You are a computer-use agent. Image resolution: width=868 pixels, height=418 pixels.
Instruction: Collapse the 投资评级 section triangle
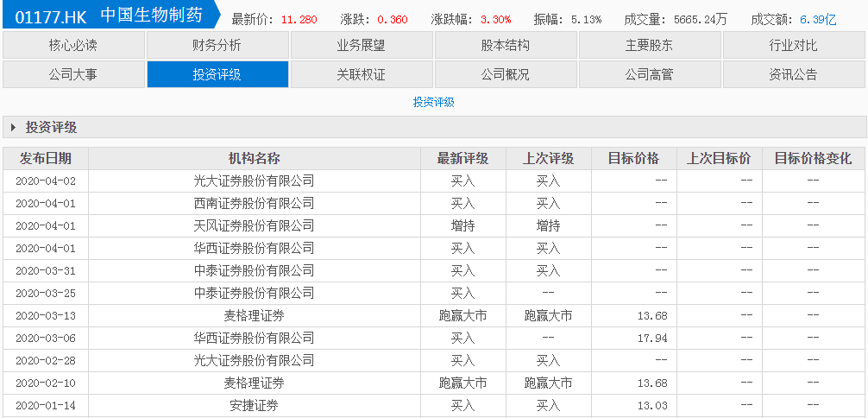tap(13, 128)
